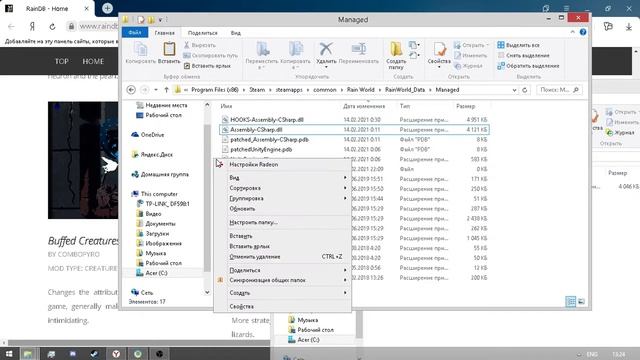The image size is (640, 360).
Task: Choose Обновить in the context menu
Action: [282, 209]
